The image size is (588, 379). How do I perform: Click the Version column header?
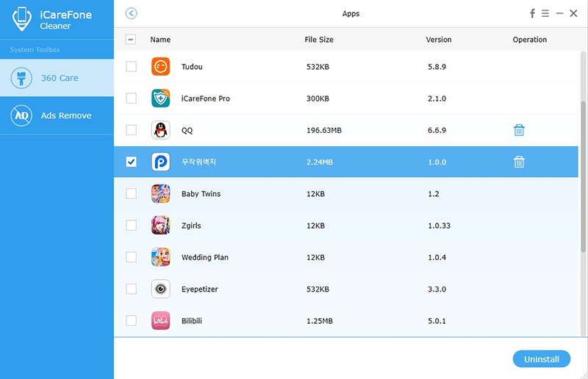point(439,40)
